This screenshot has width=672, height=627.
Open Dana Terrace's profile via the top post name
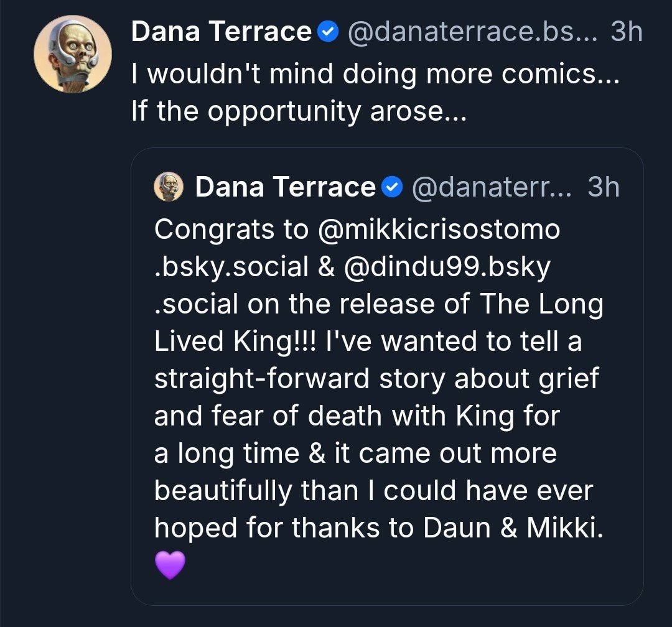click(x=221, y=32)
